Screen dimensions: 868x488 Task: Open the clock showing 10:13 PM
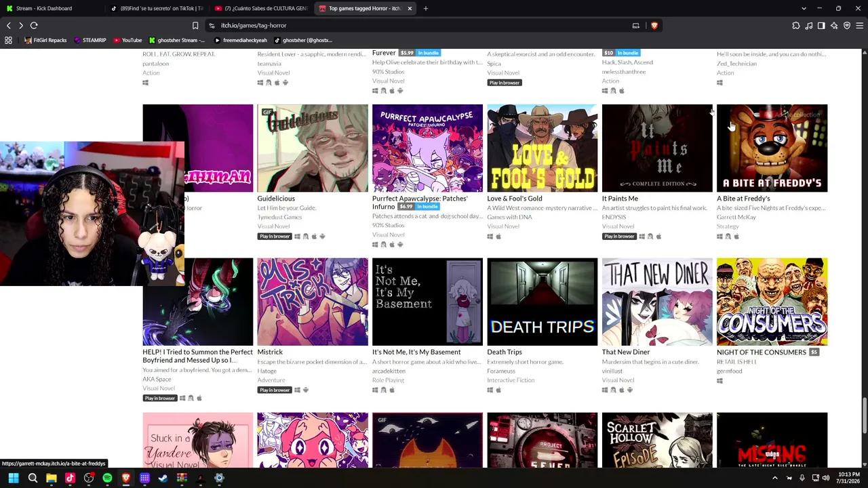click(849, 479)
